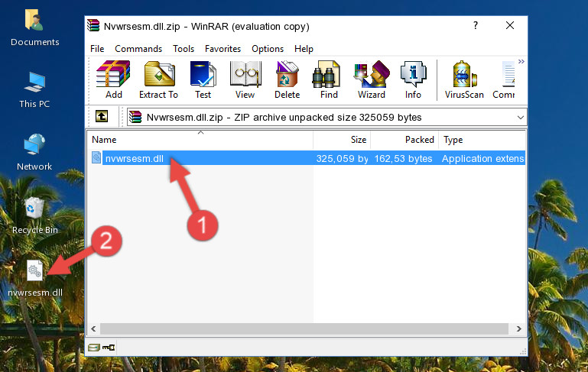
Task: Run the Test archive tool
Action: point(203,79)
